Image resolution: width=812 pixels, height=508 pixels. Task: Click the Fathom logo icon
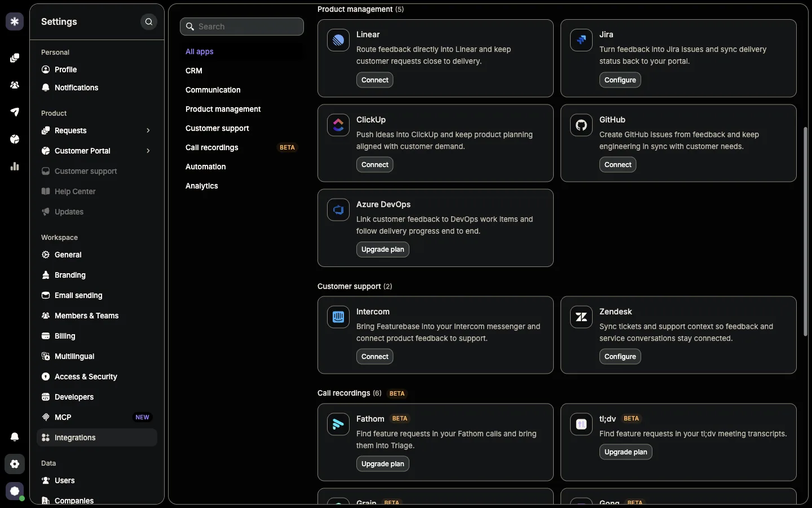pyautogui.click(x=338, y=424)
